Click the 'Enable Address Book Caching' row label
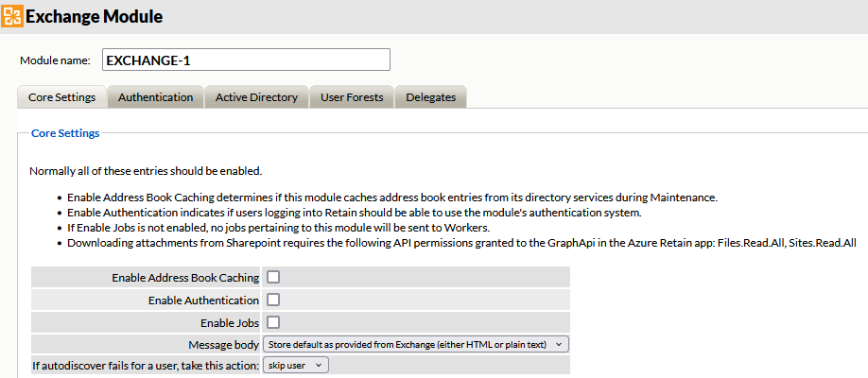 [185, 278]
